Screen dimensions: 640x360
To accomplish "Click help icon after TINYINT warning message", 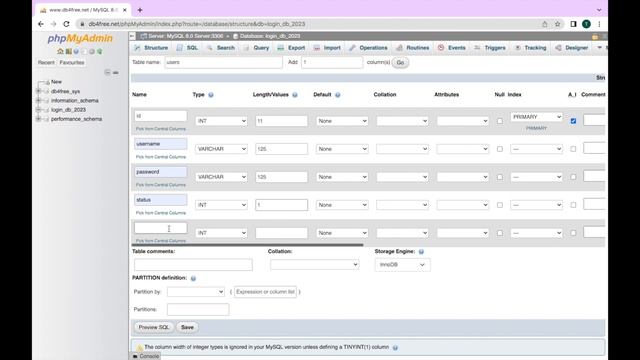I will (x=395, y=347).
